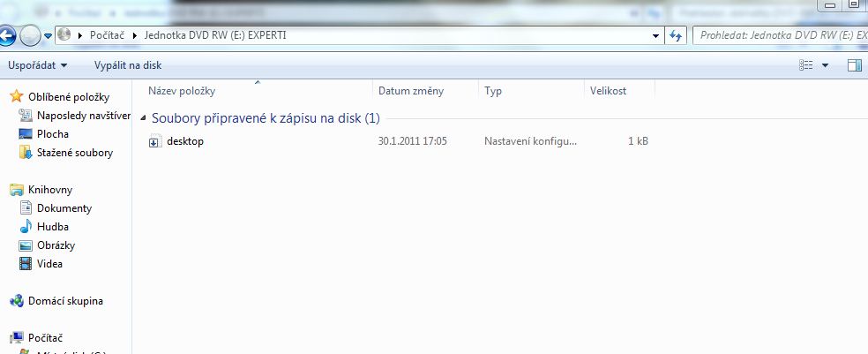Open the Hudba library
Image resolution: width=868 pixels, height=354 pixels.
[53, 227]
